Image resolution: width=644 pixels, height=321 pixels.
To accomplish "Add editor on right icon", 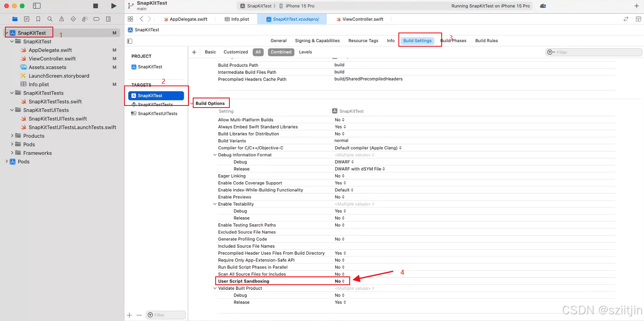I will (638, 19).
